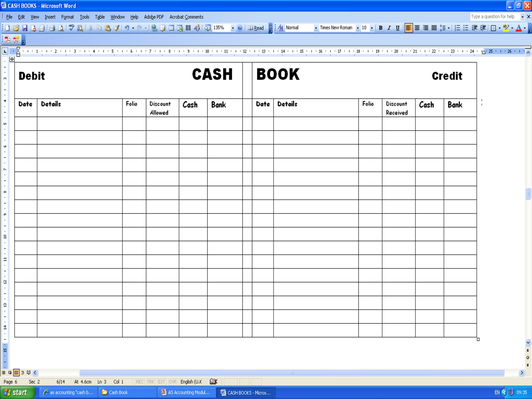Click the Underline formatting icon

(397, 28)
